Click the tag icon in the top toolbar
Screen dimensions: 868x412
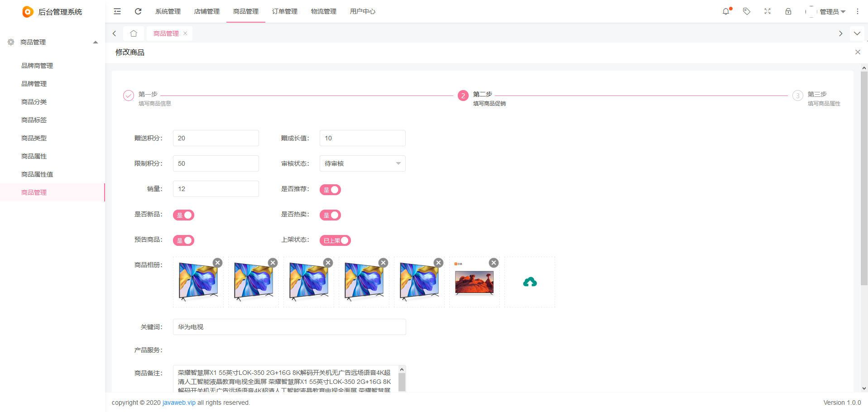747,11
